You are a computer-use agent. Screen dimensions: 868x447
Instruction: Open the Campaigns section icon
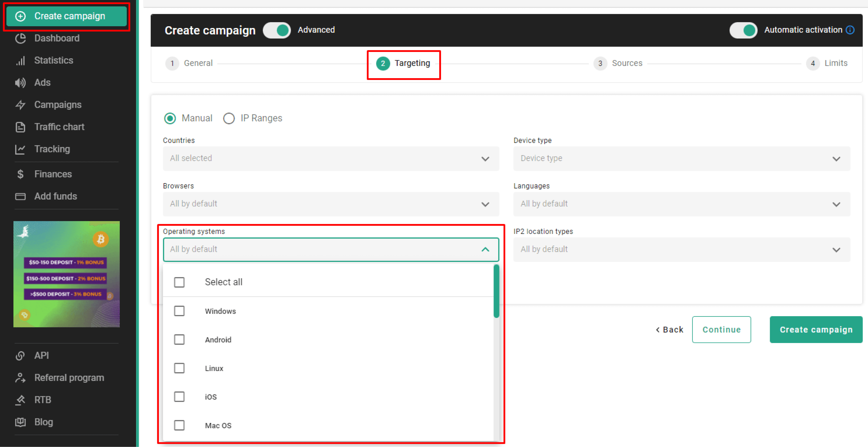tap(20, 105)
